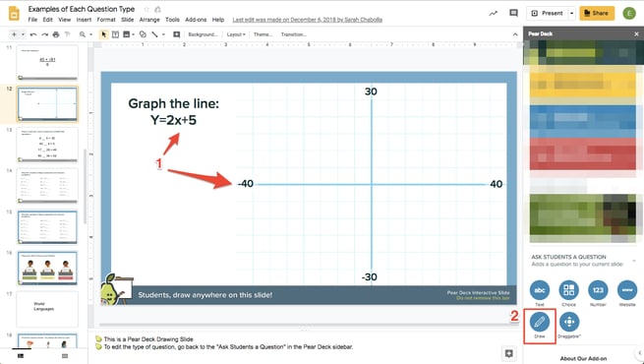Screen dimensions: 644x364
Task: Select the Draw question type icon
Action: (539, 322)
